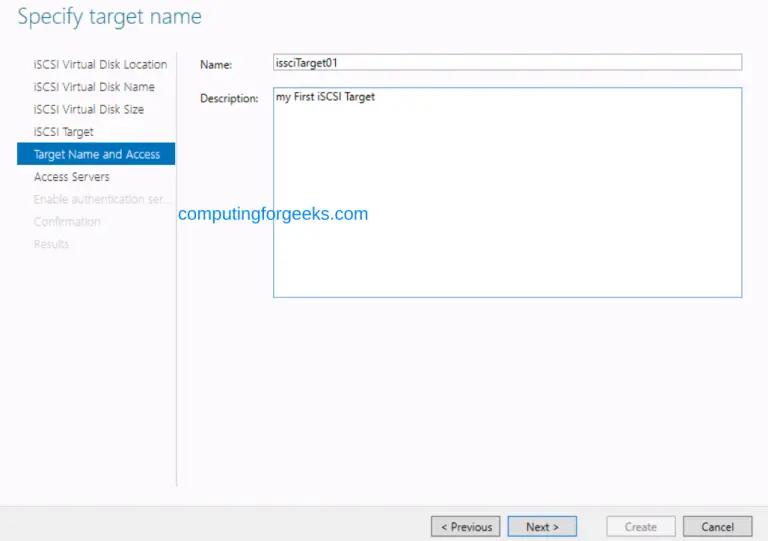This screenshot has height=541, width=768.
Task: Click the Confirmation step in sidebar
Action: click(67, 222)
